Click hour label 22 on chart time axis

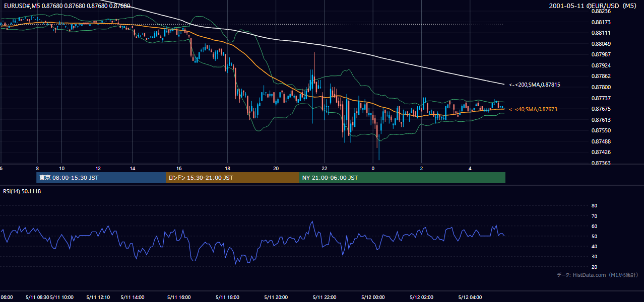(325, 168)
